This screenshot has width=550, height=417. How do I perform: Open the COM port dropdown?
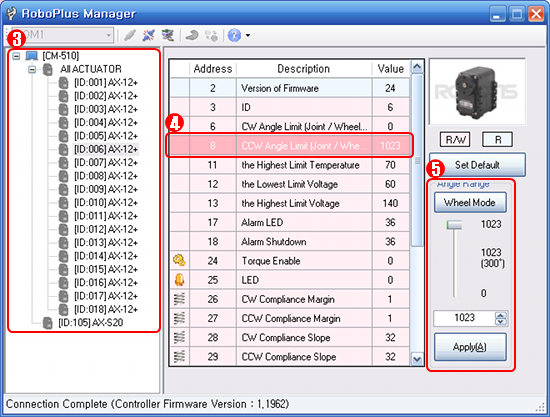62,35
